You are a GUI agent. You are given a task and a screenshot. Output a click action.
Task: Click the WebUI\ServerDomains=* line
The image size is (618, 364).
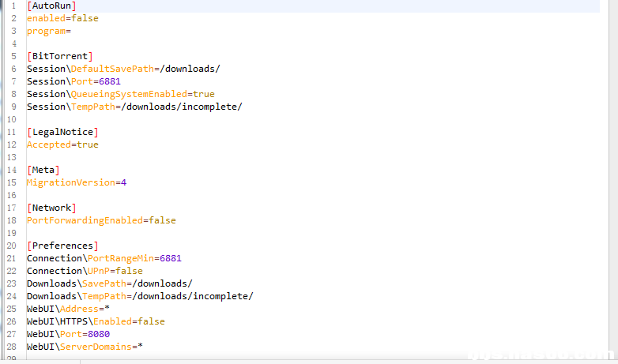point(85,347)
